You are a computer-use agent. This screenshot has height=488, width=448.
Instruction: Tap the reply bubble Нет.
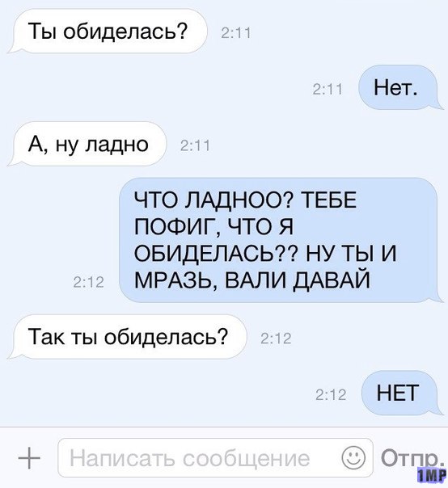(400, 87)
